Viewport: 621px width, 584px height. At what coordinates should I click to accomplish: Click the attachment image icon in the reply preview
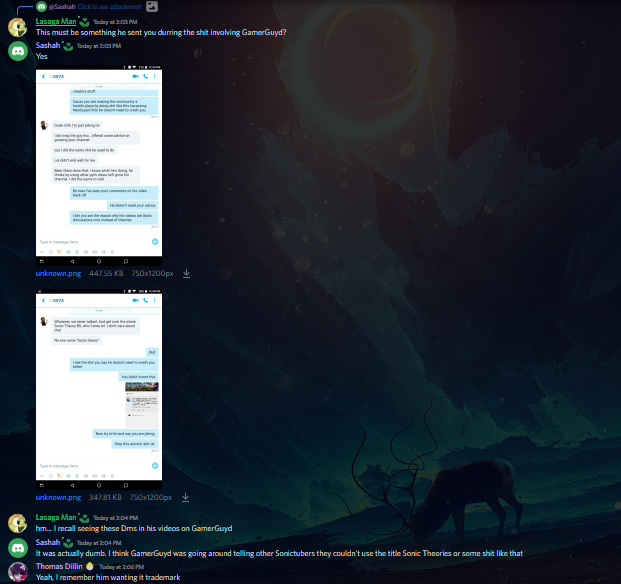(152, 6)
